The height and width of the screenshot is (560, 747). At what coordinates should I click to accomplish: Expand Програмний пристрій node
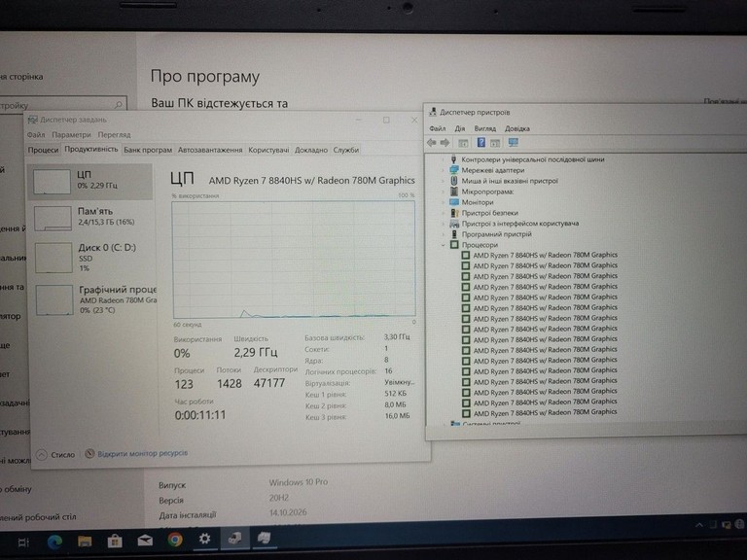[443, 234]
